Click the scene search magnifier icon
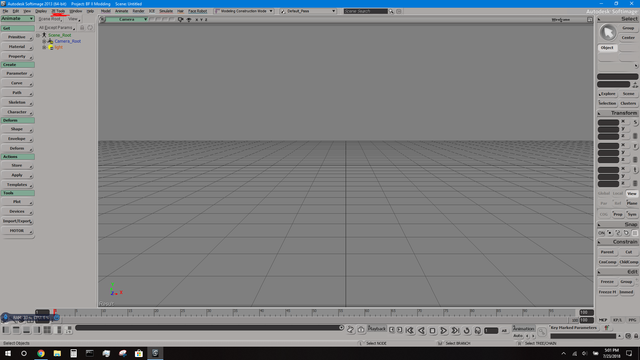Image resolution: width=640 pixels, height=360 pixels. [391, 11]
